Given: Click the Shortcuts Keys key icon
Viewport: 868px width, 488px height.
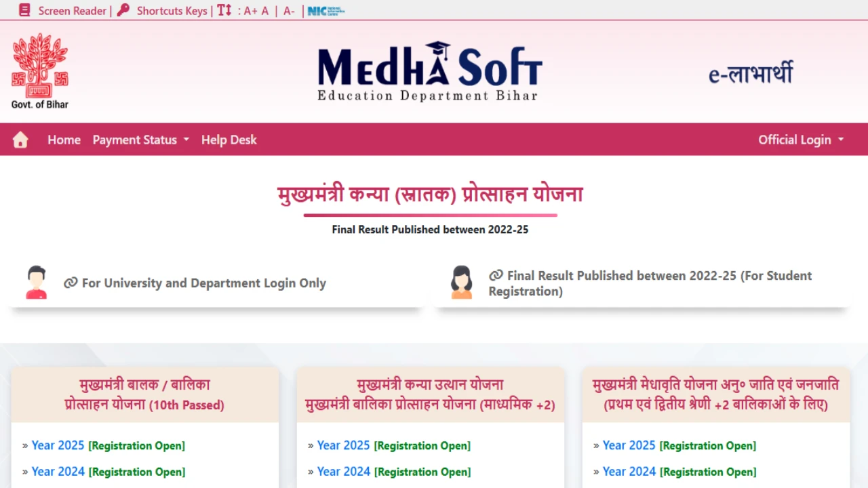Looking at the screenshot, I should pyautogui.click(x=123, y=10).
